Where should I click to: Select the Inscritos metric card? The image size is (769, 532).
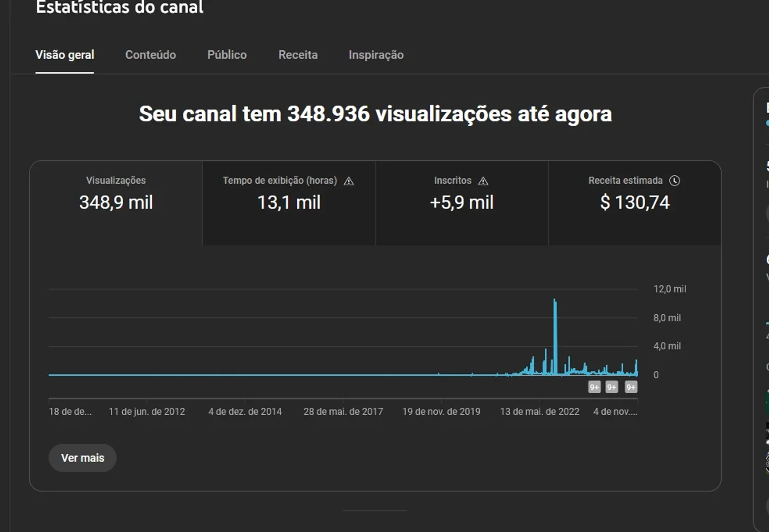tap(462, 203)
